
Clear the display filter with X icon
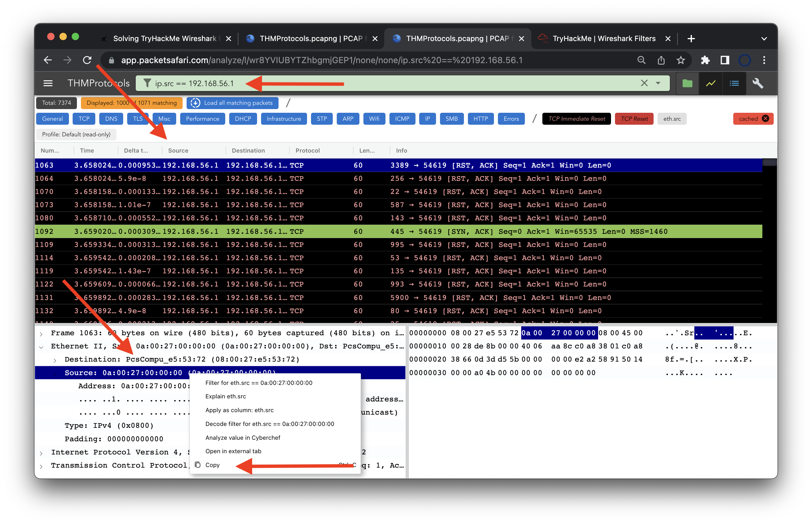644,83
